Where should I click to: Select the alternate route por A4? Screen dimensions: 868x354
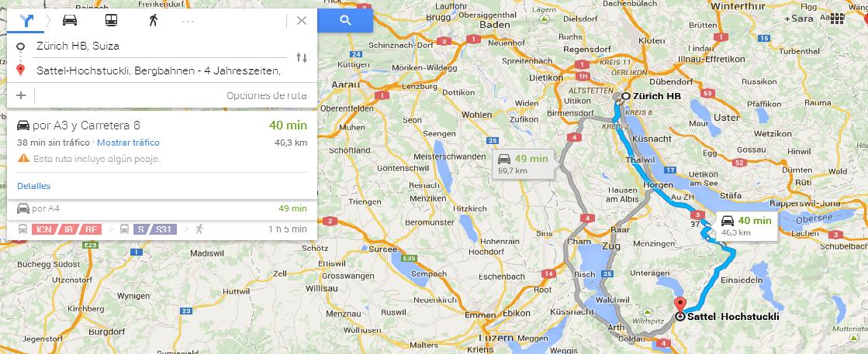161,208
